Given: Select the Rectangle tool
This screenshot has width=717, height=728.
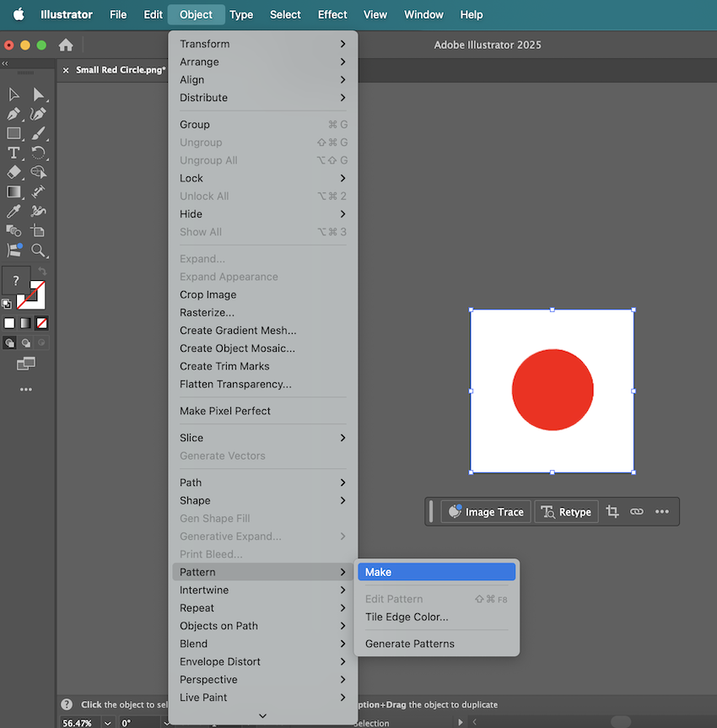Looking at the screenshot, I should pos(13,134).
